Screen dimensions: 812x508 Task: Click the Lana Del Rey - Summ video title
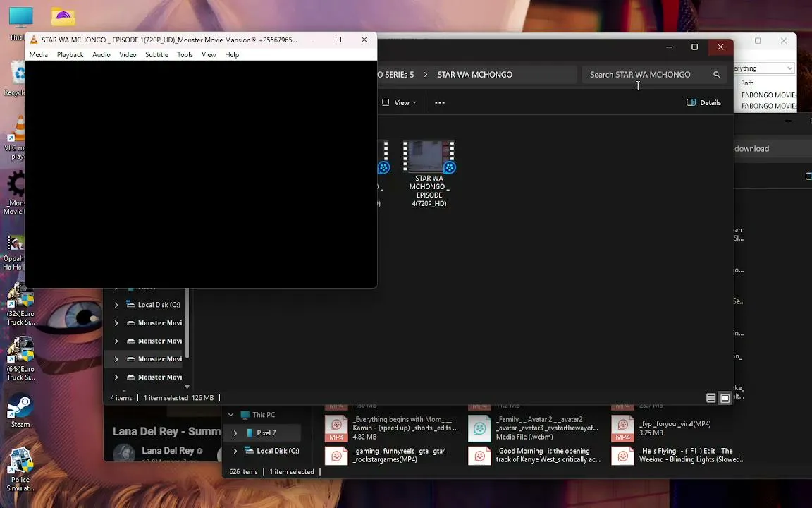click(x=166, y=431)
